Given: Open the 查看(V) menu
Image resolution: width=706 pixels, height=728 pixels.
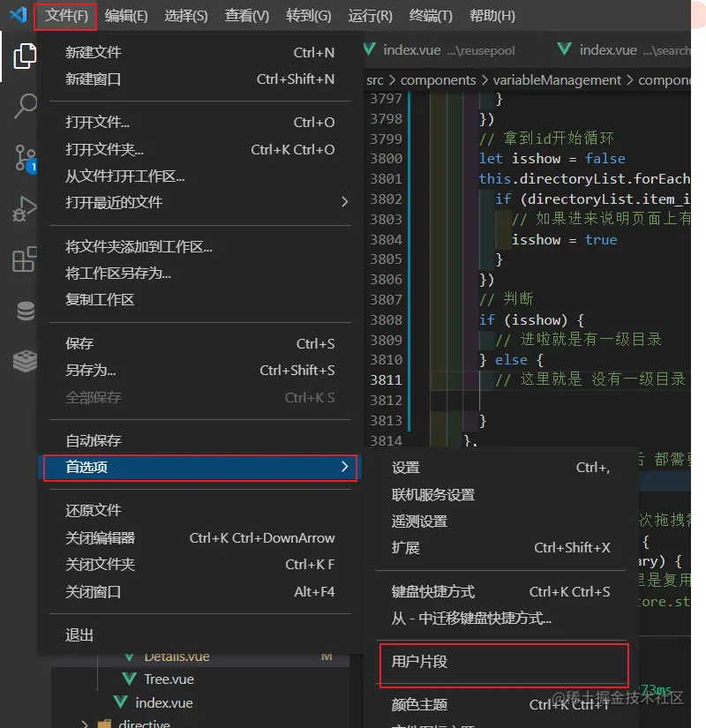Looking at the screenshot, I should [246, 16].
